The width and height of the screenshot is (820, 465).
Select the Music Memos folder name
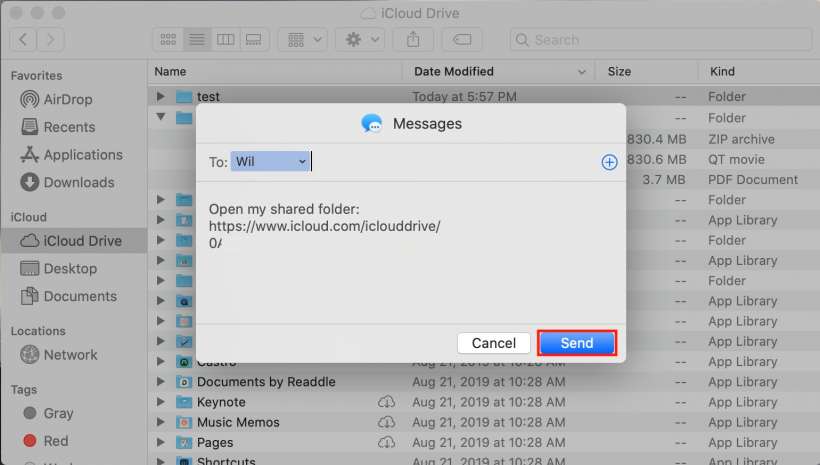pyautogui.click(x=238, y=422)
